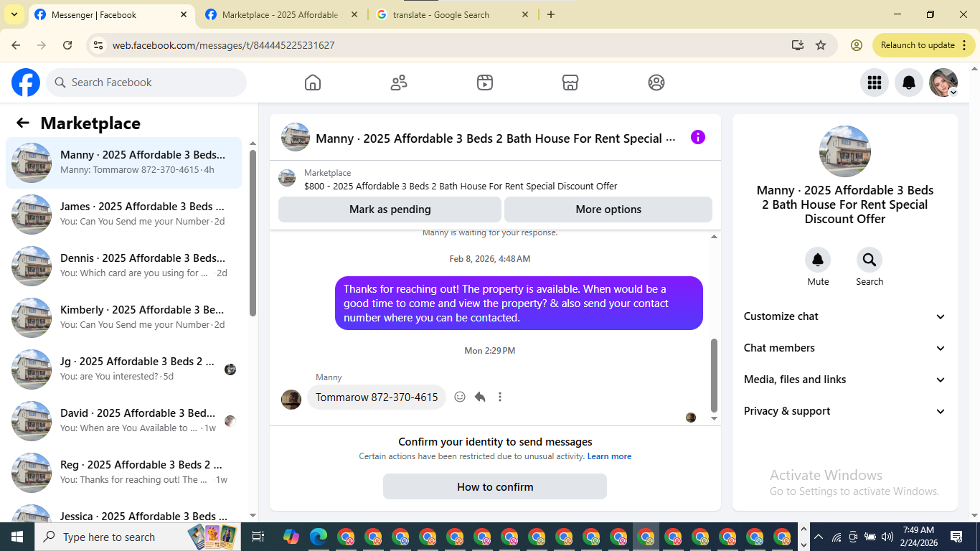Click the conversation list scrollbar

pos(253,233)
